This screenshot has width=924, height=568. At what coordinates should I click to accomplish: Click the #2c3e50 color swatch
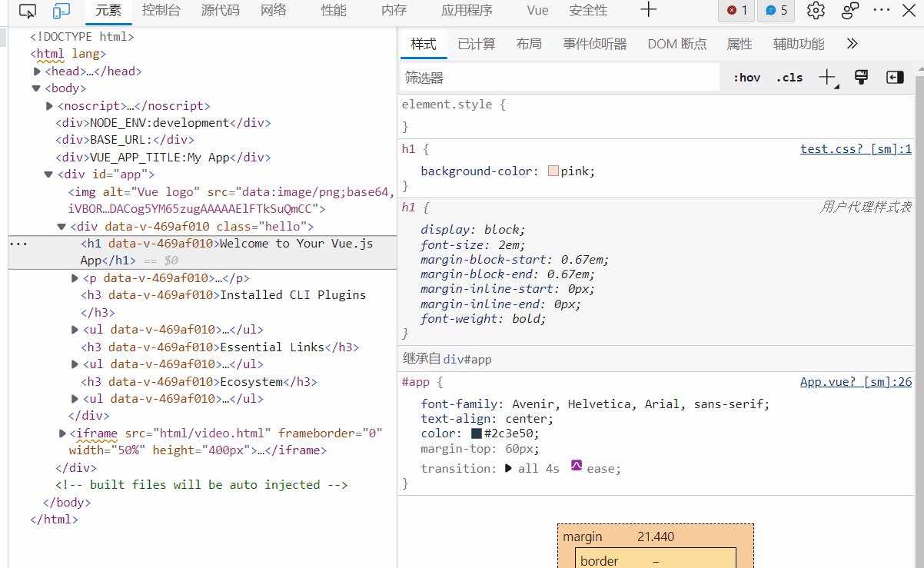pos(477,433)
